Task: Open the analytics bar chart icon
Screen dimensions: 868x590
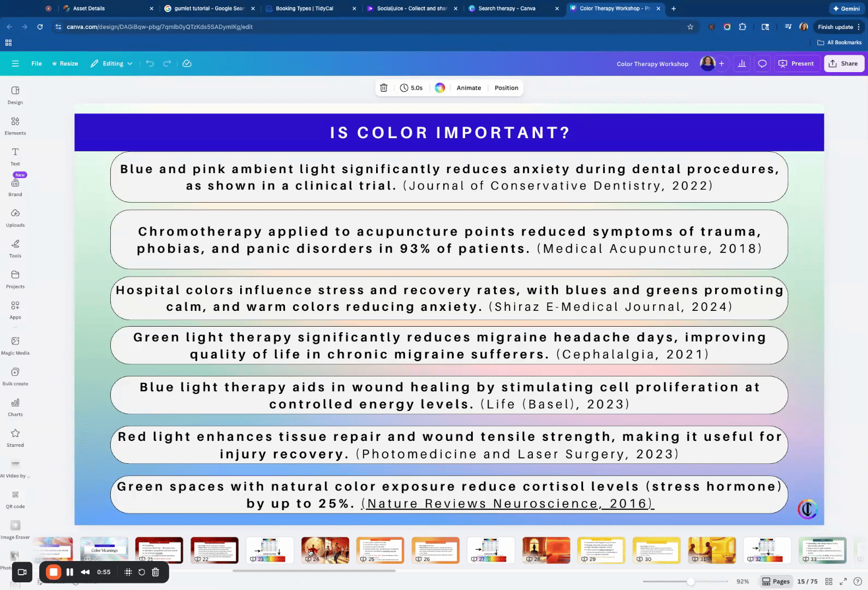Action: tap(742, 64)
